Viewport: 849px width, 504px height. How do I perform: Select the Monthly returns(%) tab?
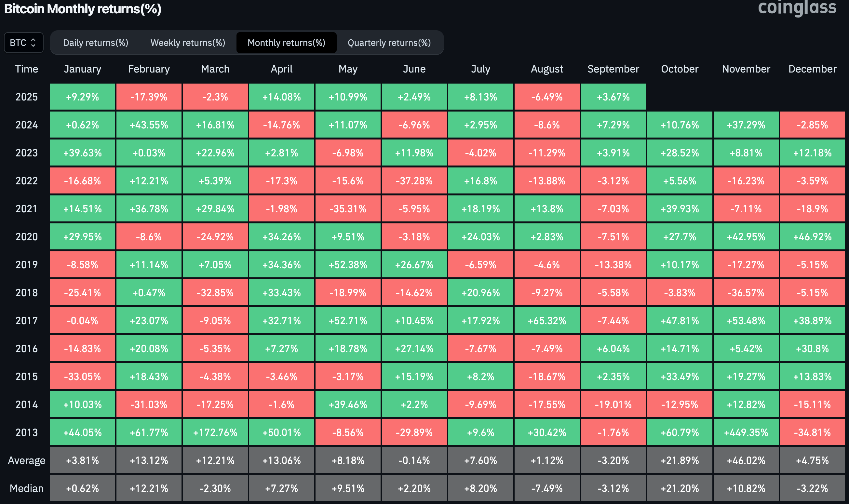pos(286,43)
